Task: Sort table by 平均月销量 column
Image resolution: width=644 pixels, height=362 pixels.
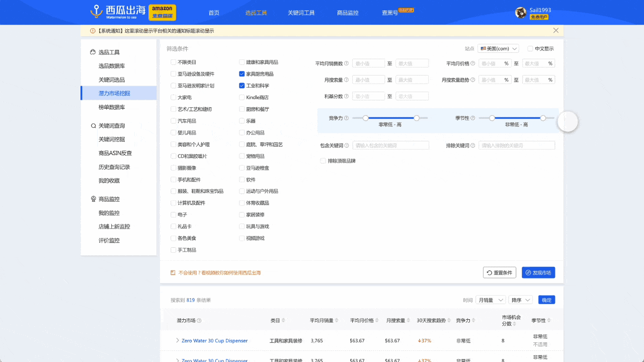Action: tap(337, 321)
